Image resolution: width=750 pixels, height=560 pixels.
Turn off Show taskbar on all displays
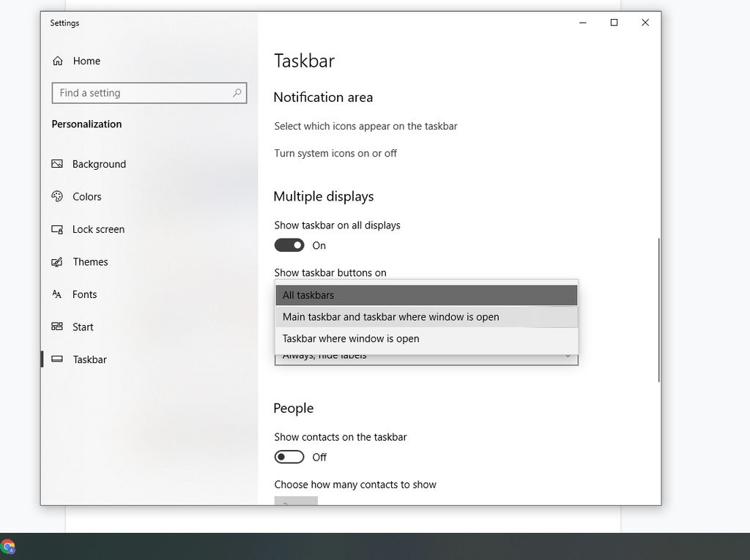(x=289, y=245)
